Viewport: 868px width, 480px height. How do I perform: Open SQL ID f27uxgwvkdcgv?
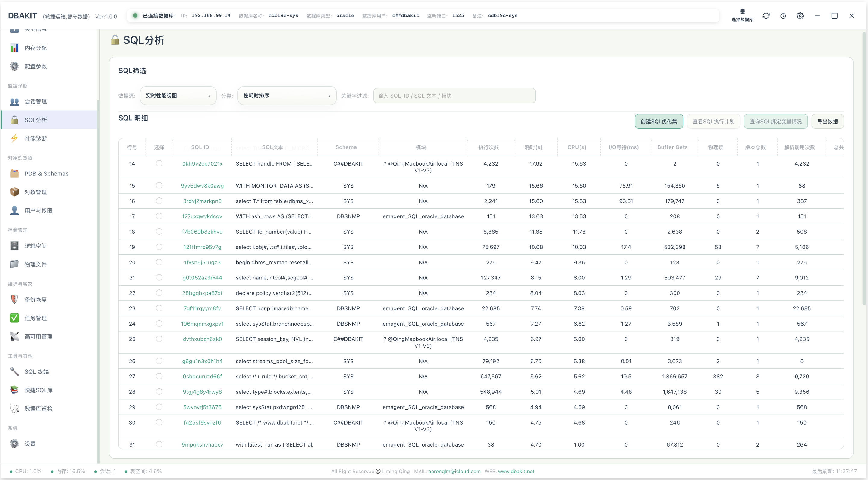coord(202,216)
